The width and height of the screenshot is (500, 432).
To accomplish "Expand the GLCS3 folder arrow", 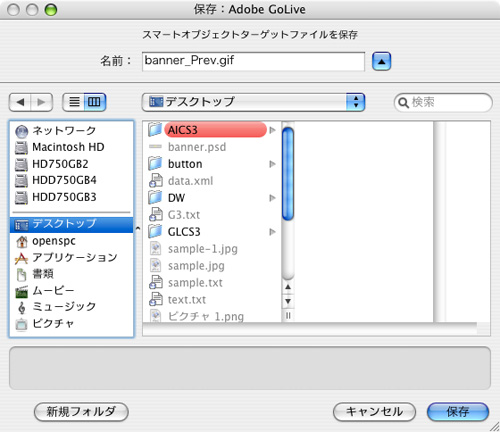I will tap(272, 232).
